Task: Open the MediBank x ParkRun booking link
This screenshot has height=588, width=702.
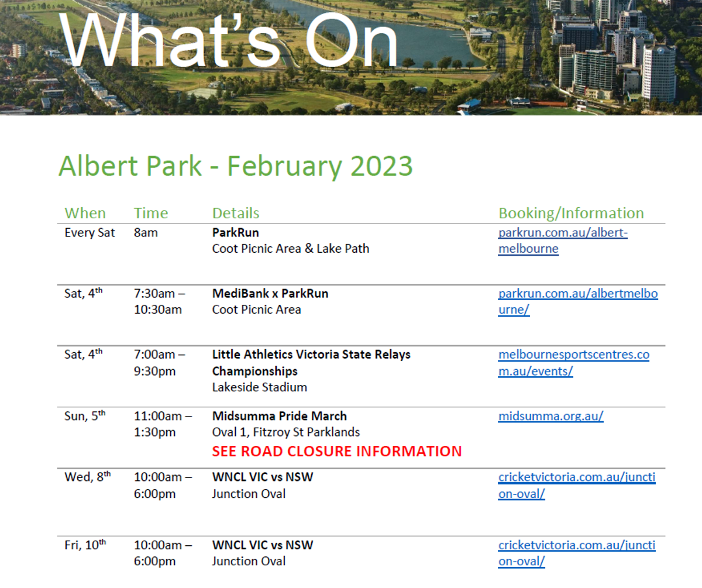Action: click(x=577, y=294)
